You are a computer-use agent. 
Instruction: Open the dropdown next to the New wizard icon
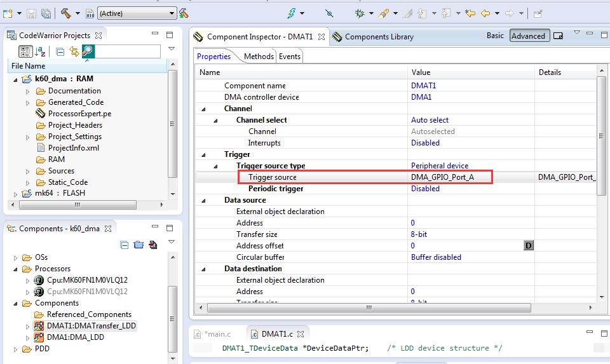click(x=20, y=13)
